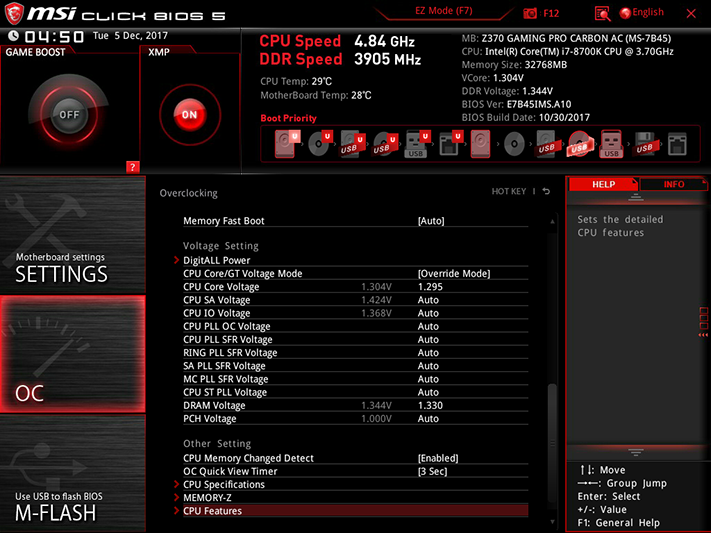Click the undo back arrow next to HOT KEY

[546, 191]
